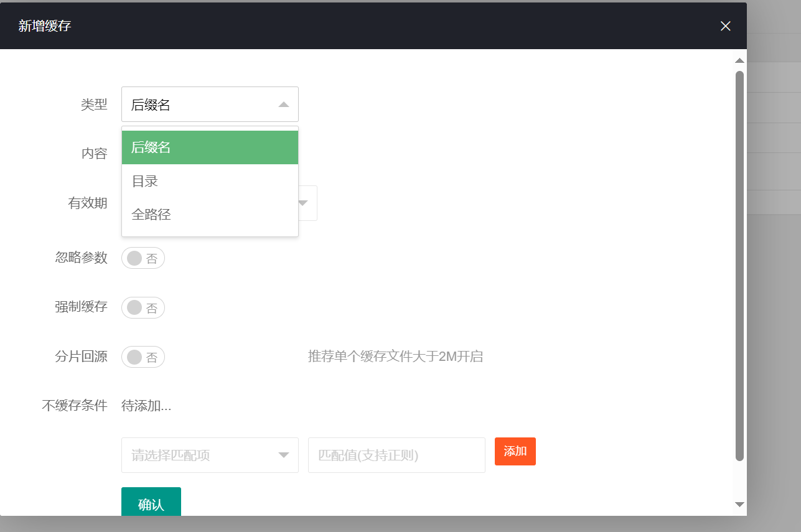
Task: Click inside the 匹配值 input field
Action: [396, 455]
